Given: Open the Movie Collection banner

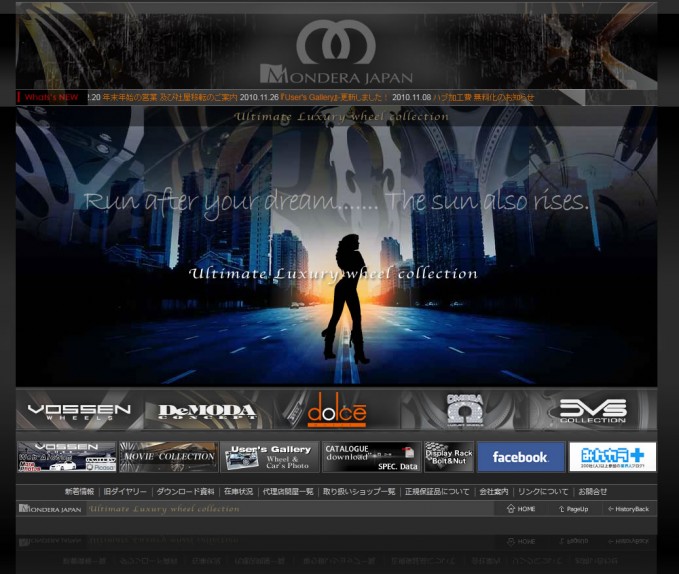Looking at the screenshot, I should [168, 457].
